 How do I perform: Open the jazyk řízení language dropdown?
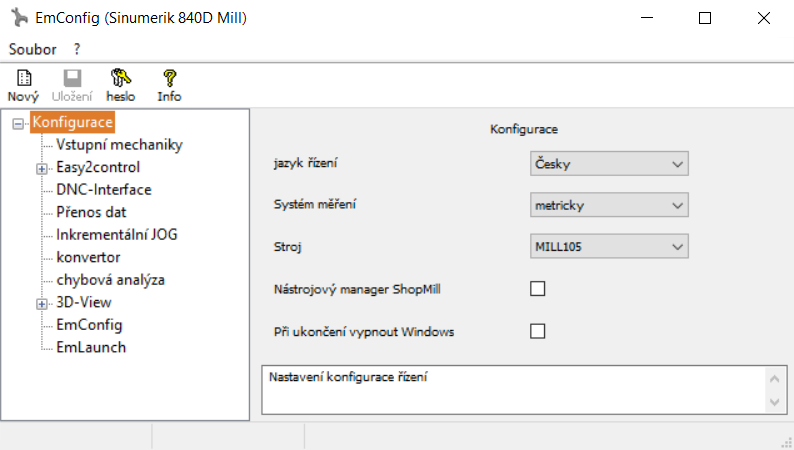pos(609,164)
